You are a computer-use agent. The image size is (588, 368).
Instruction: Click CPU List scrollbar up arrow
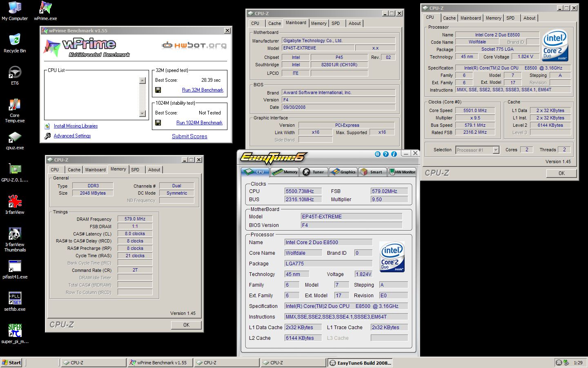coord(142,81)
